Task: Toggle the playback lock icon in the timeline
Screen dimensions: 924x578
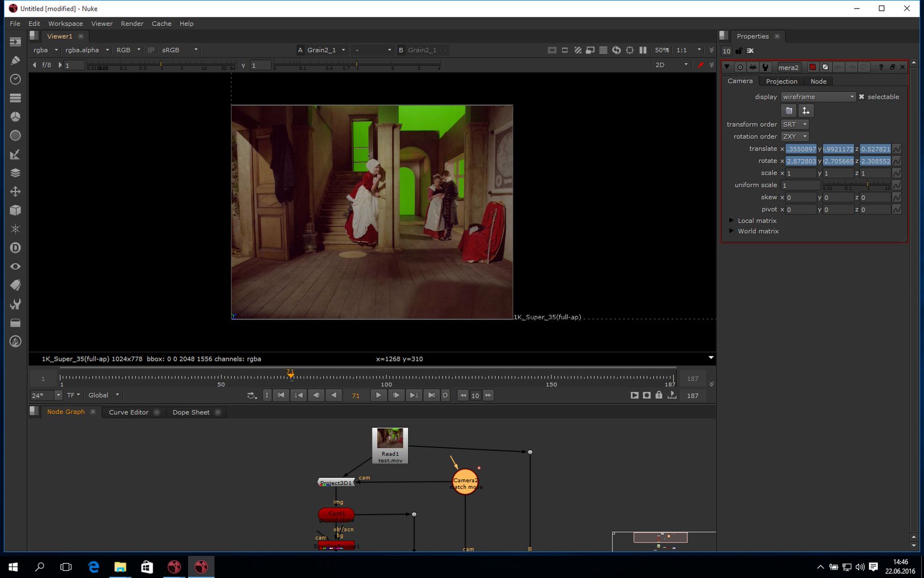Action: 659,395
